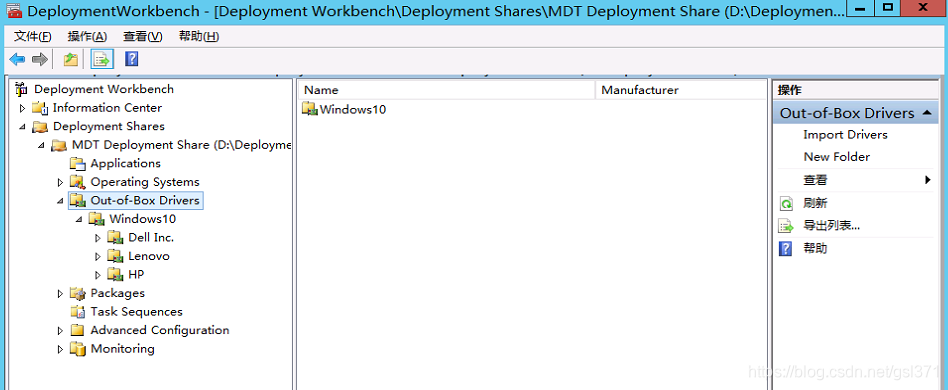Image resolution: width=948 pixels, height=390 pixels.
Task: Collapse the Windows10 tree node
Action: pyautogui.click(x=79, y=219)
